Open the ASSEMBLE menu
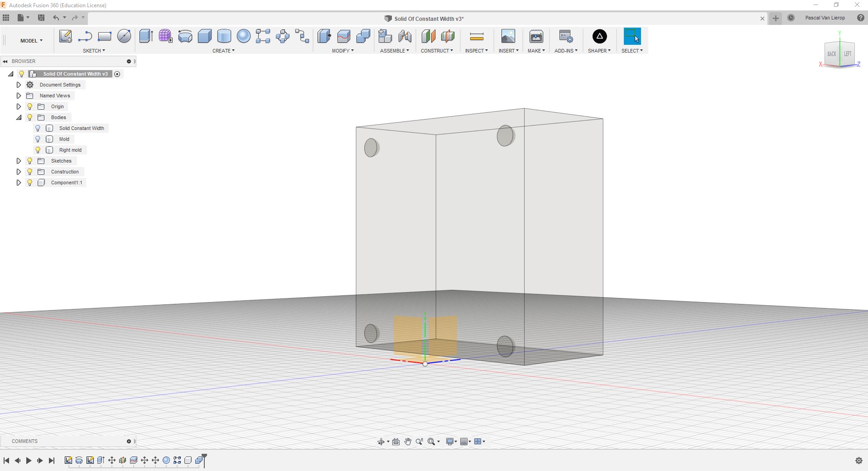 [x=394, y=51]
